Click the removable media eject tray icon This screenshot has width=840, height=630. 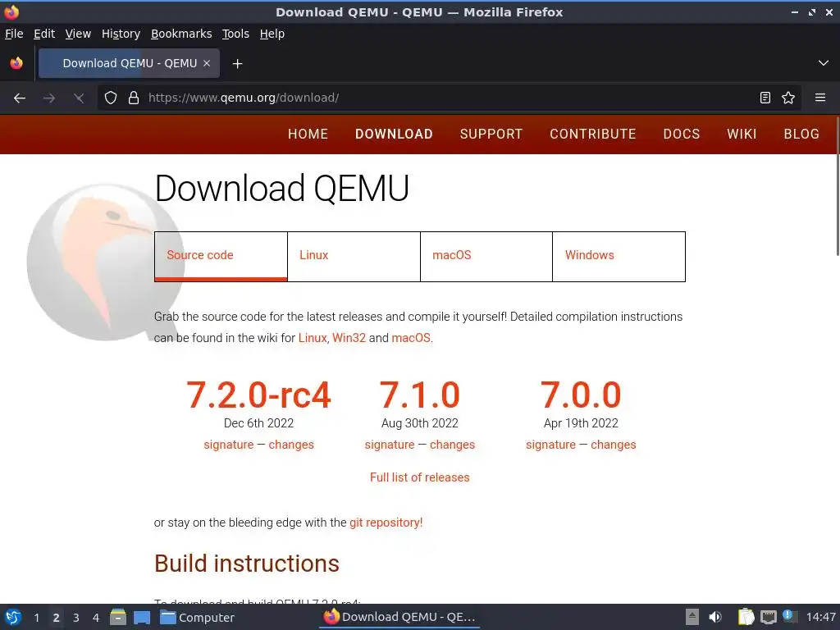[692, 617]
